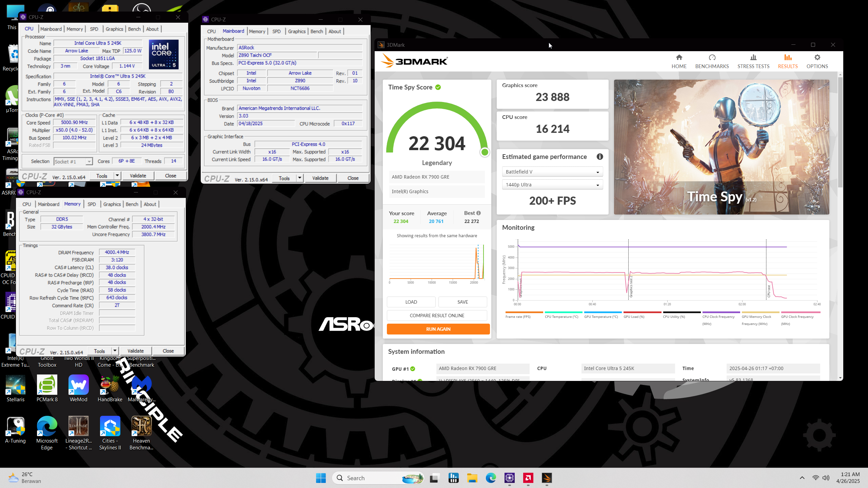This screenshot has width=868, height=488.
Task: Go to 3DMark BENCHMARKS page
Action: [x=712, y=61]
